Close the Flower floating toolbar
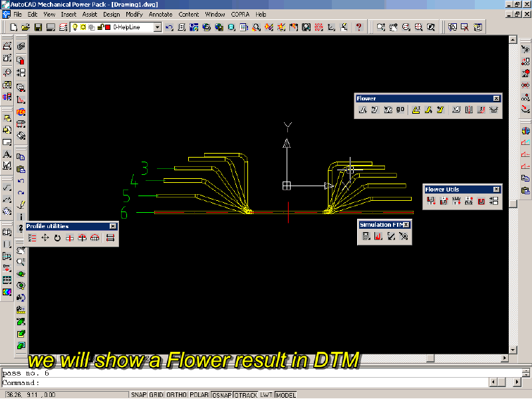The height and width of the screenshot is (399, 532). (x=496, y=98)
